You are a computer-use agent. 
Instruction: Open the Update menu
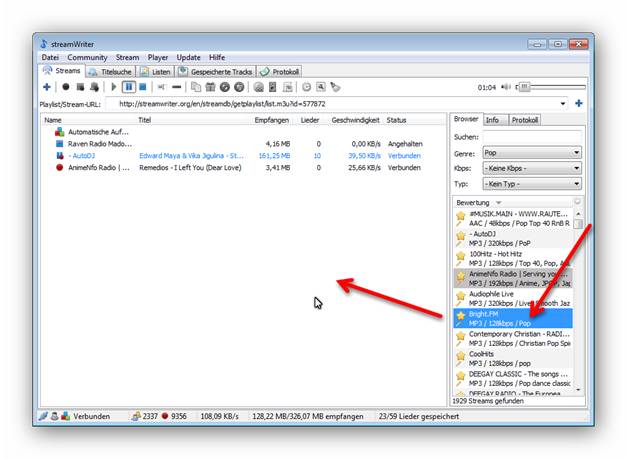click(x=188, y=58)
